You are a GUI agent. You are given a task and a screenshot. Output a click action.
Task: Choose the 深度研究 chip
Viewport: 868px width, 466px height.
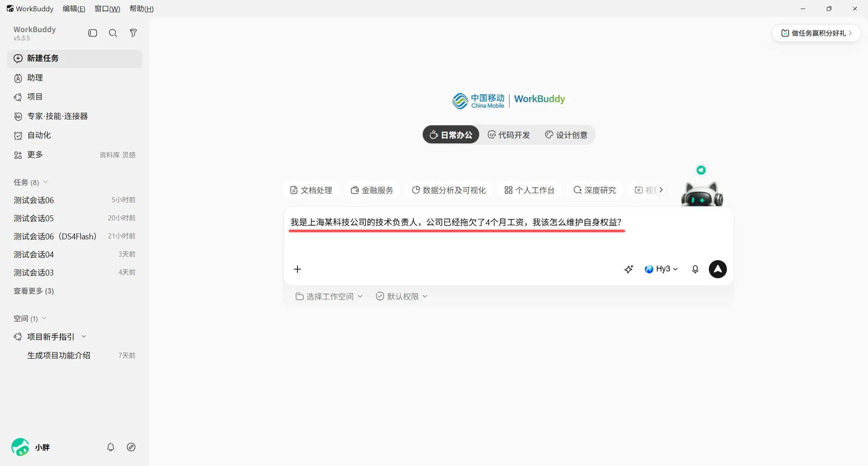594,190
